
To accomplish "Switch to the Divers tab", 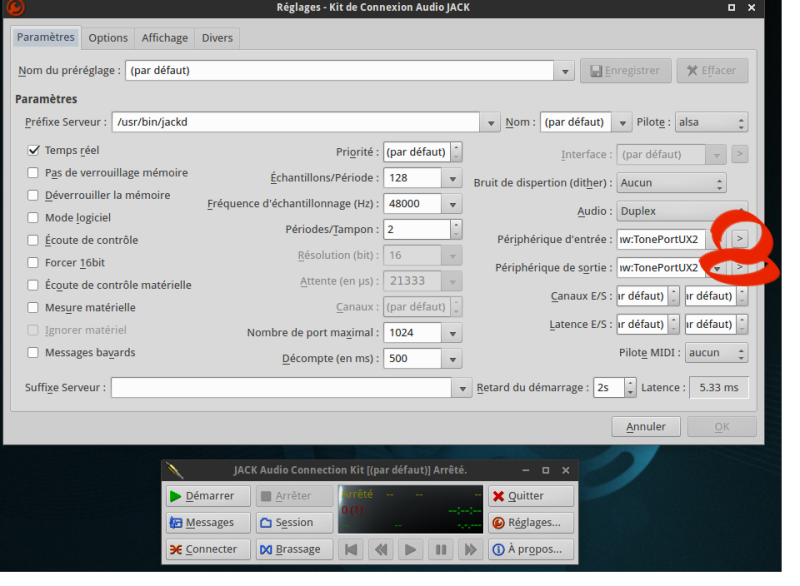I will click(217, 38).
